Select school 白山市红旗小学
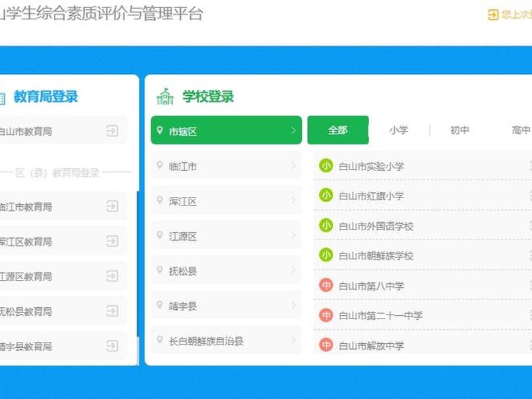This screenshot has width=532, height=399. [x=423, y=196]
